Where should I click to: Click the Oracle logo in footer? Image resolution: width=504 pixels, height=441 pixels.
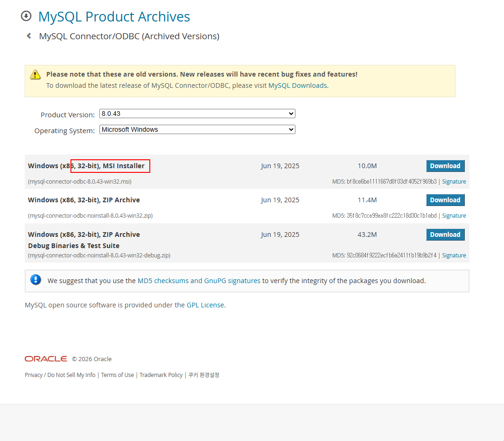pyautogui.click(x=46, y=359)
